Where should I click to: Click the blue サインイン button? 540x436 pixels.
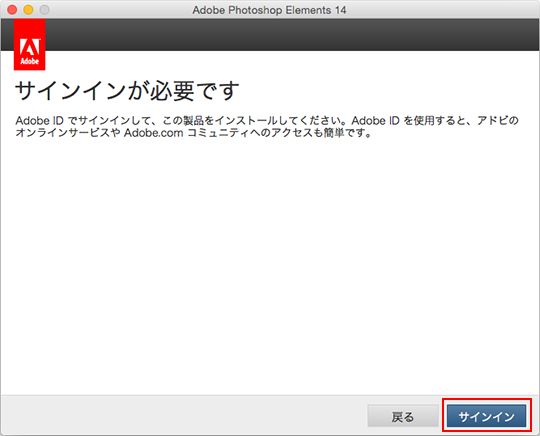click(x=486, y=416)
